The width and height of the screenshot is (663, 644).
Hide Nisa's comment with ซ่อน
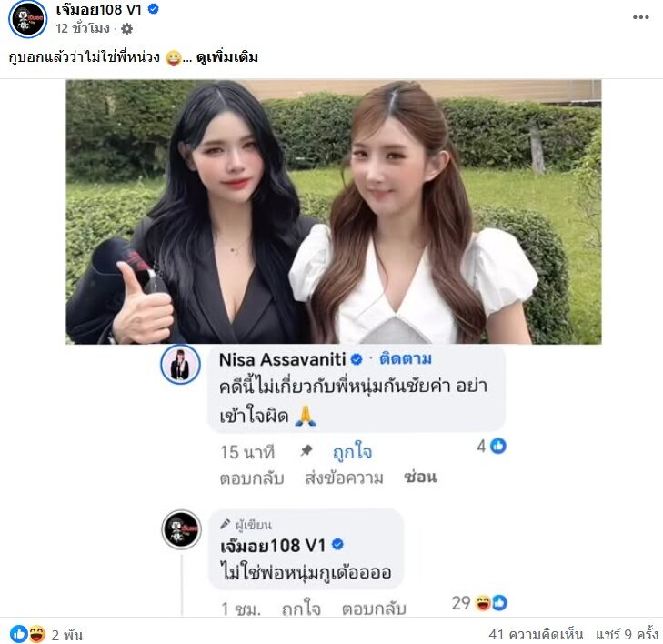(x=420, y=477)
